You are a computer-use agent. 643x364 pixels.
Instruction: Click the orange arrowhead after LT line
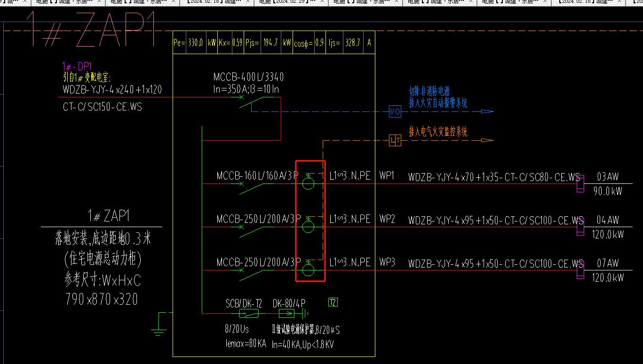[487, 140]
